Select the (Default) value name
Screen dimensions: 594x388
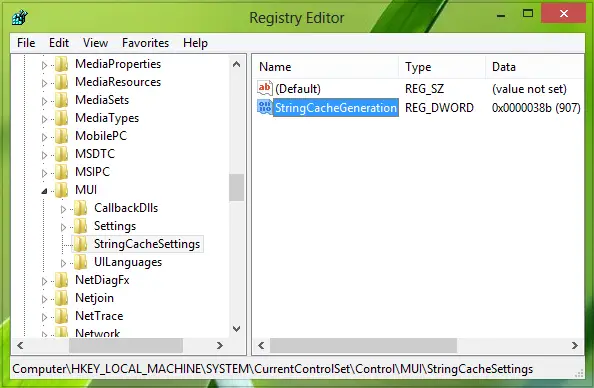[x=298, y=89]
